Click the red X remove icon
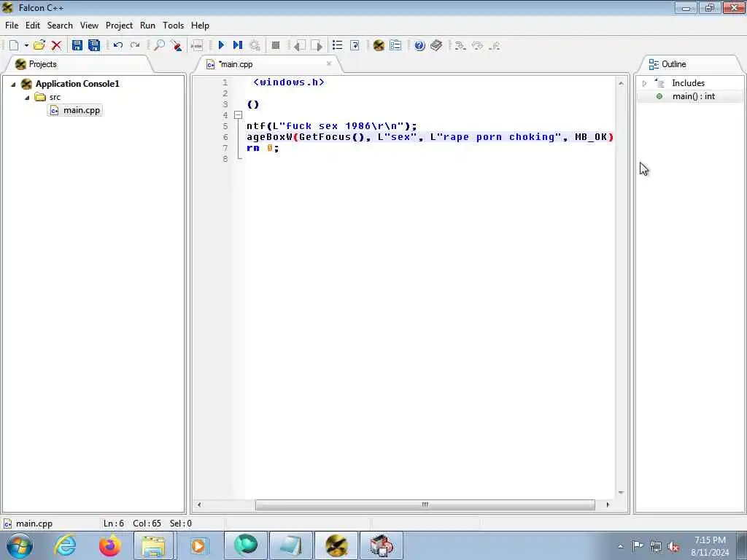The image size is (747, 560). pos(56,45)
